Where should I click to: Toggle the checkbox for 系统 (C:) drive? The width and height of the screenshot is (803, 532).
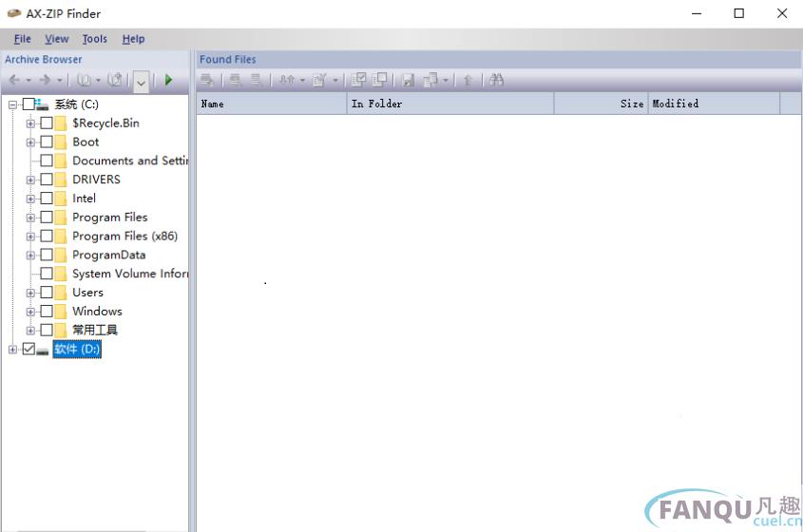[29, 104]
